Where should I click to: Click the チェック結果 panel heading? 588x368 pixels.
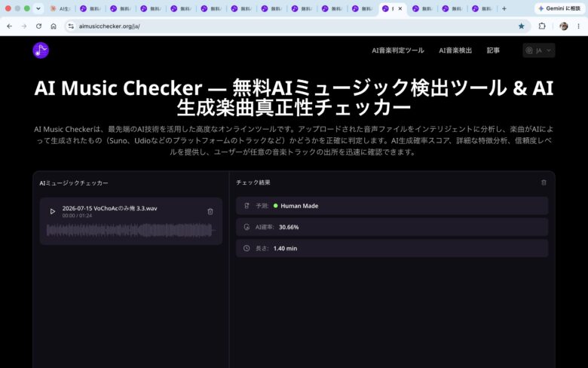click(x=253, y=182)
